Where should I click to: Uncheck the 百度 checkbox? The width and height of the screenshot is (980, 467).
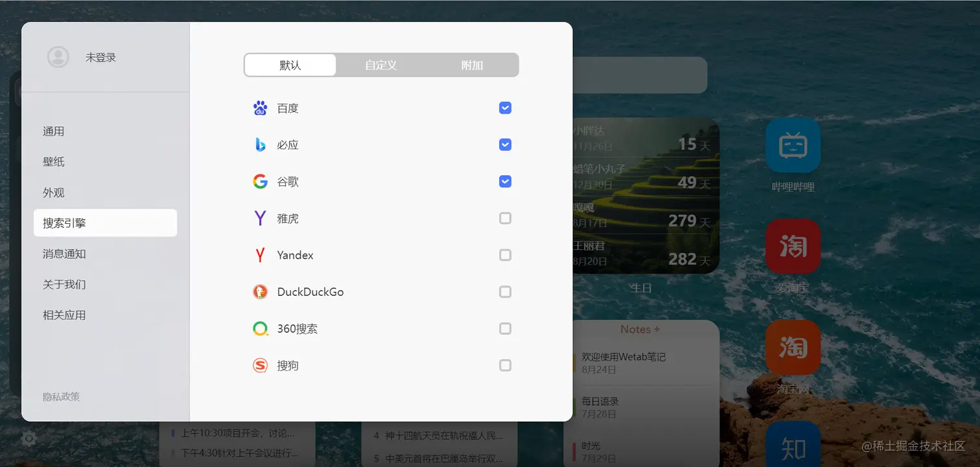pyautogui.click(x=506, y=108)
